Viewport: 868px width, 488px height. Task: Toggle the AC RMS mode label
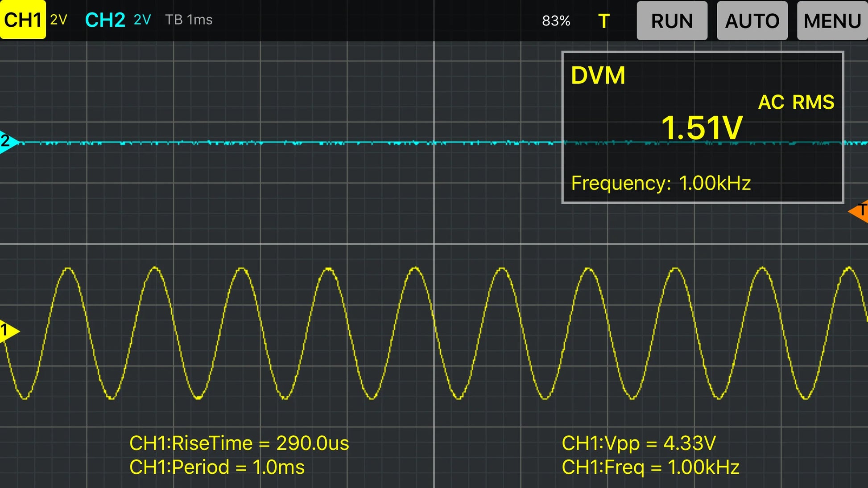796,102
